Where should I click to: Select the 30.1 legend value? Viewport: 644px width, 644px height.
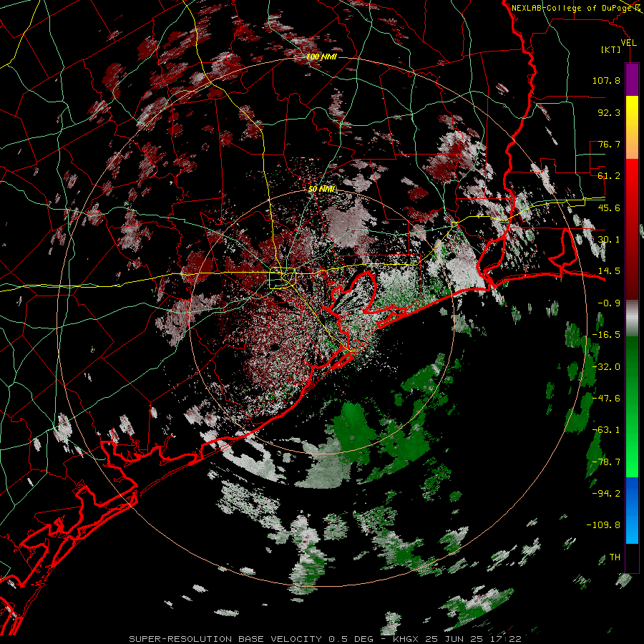pyautogui.click(x=609, y=240)
